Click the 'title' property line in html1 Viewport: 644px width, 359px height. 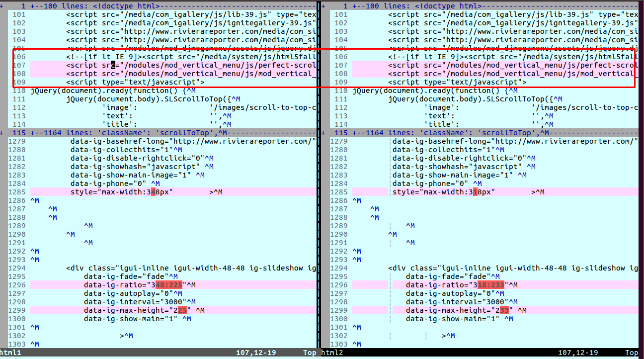click(166, 125)
